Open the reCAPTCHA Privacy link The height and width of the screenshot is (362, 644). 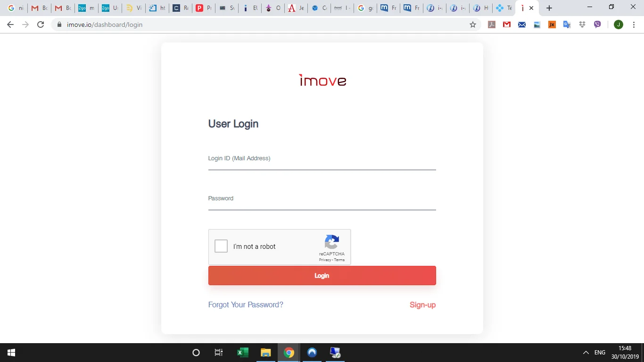click(x=325, y=260)
